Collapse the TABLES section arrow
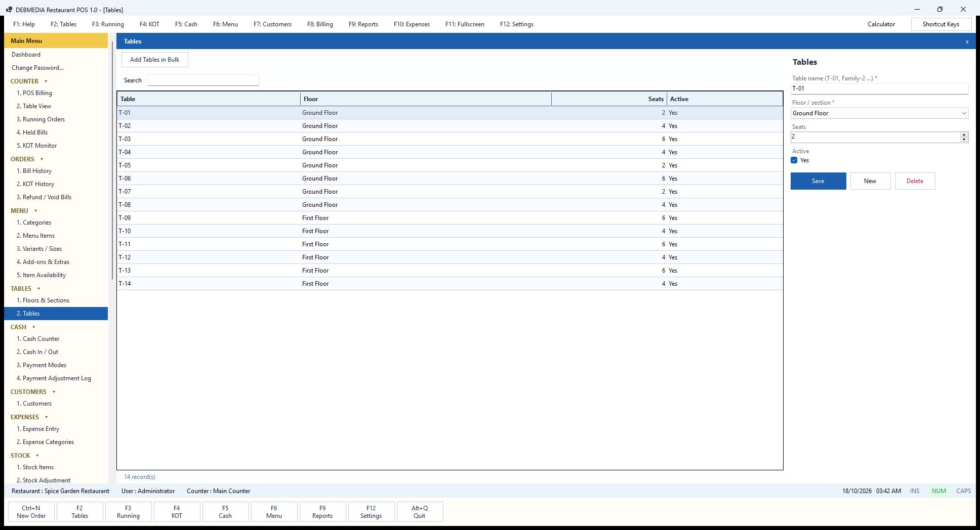This screenshot has height=530, width=980. (x=39, y=289)
